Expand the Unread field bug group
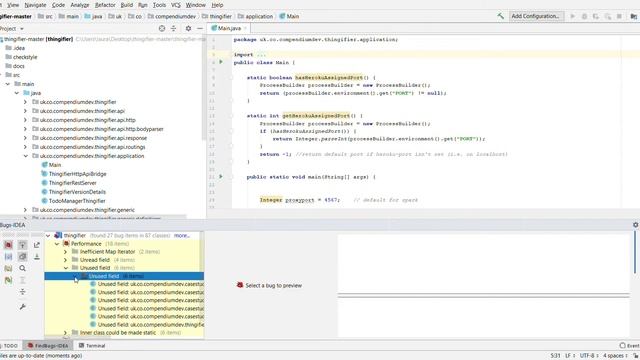 click(x=66, y=260)
